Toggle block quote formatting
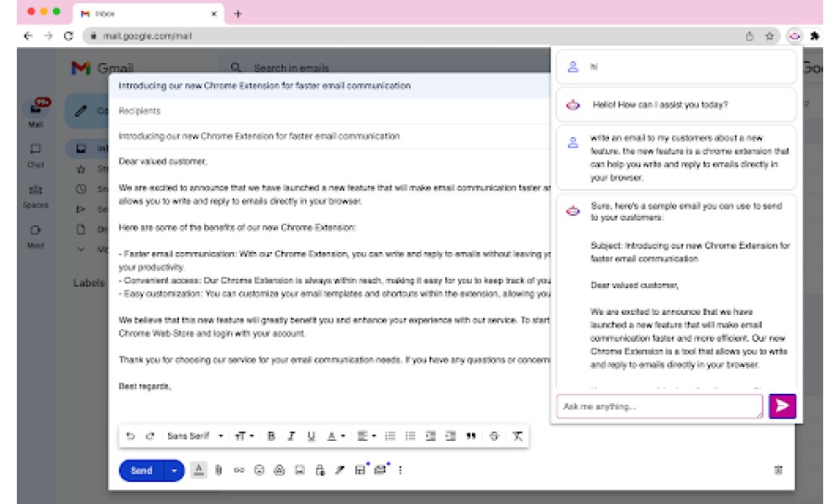 click(x=471, y=436)
